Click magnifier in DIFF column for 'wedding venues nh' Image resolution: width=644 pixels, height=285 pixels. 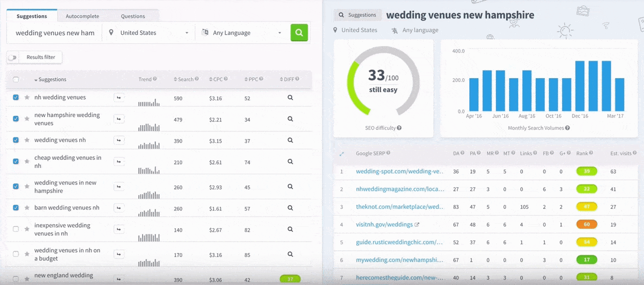click(x=290, y=140)
